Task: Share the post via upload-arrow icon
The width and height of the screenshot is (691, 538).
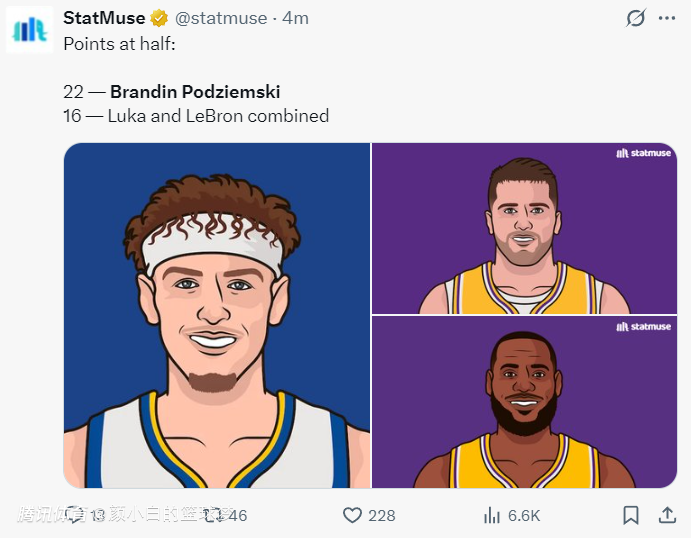Action: click(667, 515)
